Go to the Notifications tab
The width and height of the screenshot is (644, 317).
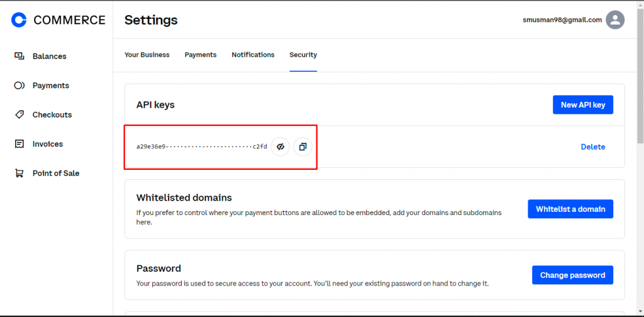[x=253, y=55]
